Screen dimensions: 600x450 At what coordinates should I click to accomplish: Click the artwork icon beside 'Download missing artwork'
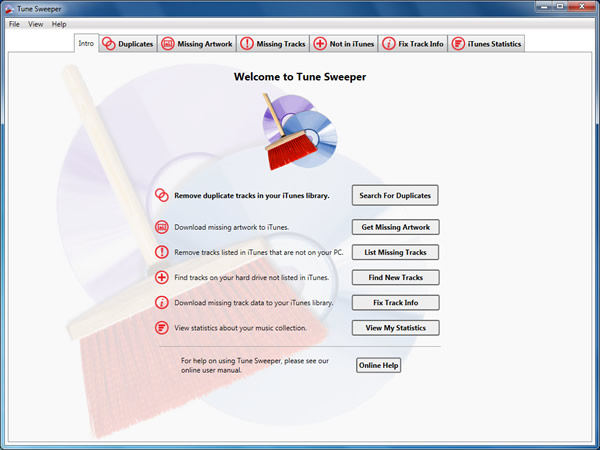pos(161,227)
